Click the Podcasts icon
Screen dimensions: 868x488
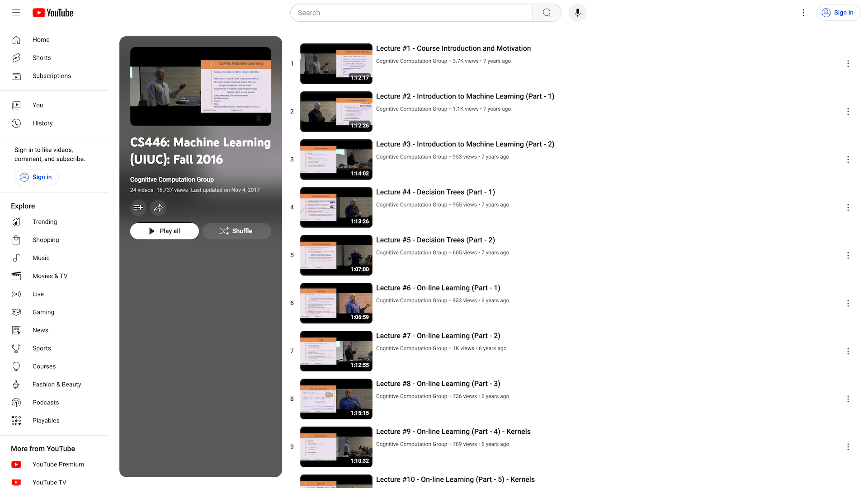click(16, 403)
